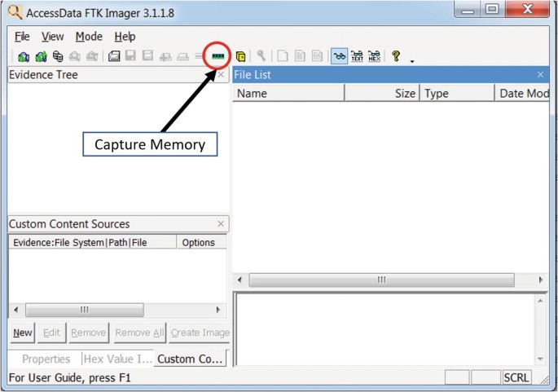Click the yellow Obtain Protected Files icon
The image size is (558, 392).
(241, 56)
